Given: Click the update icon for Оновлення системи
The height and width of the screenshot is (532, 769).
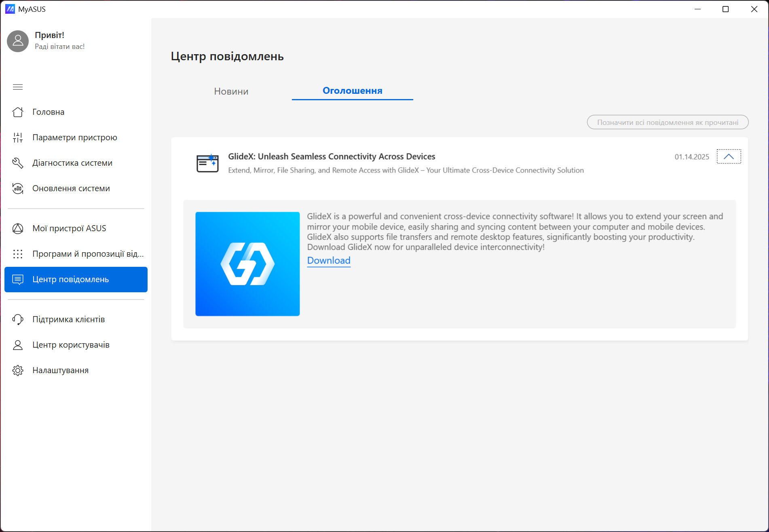Looking at the screenshot, I should pyautogui.click(x=18, y=188).
